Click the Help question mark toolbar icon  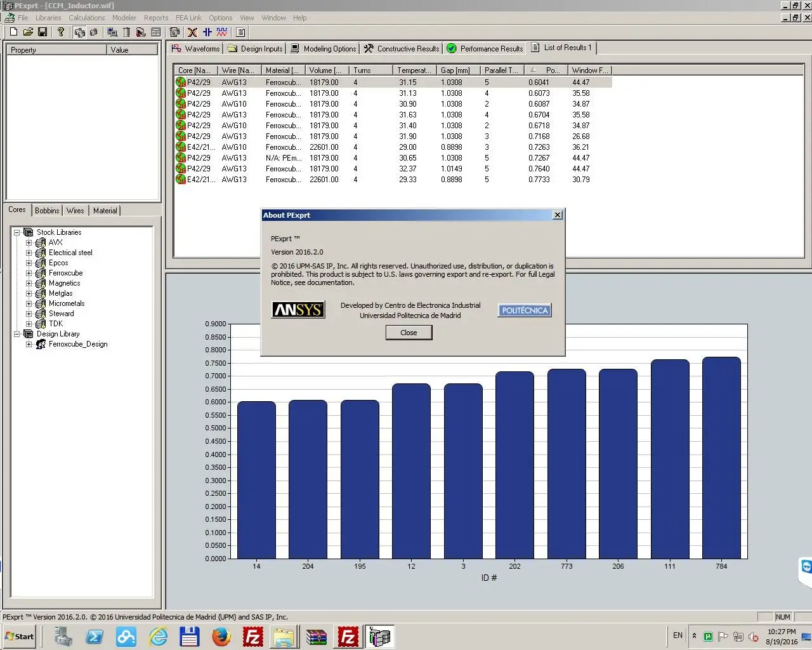click(61, 32)
